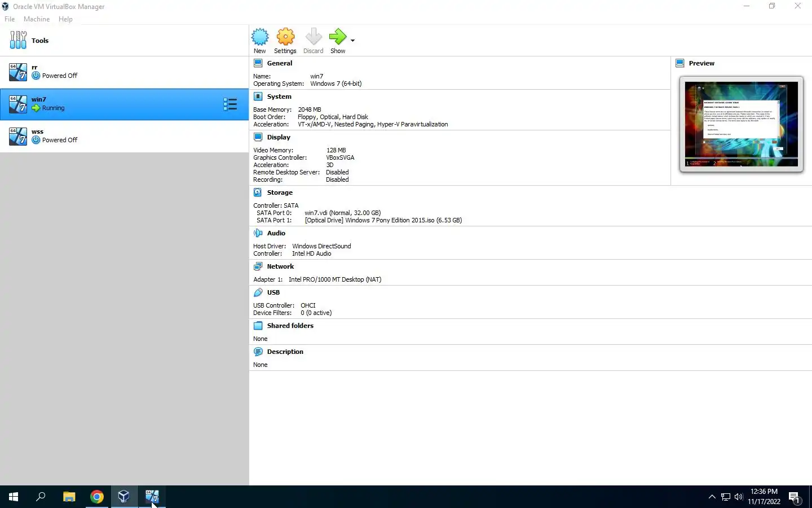Click win7.vdi SATA Port 0 entry
The image size is (812, 508).
pos(343,213)
